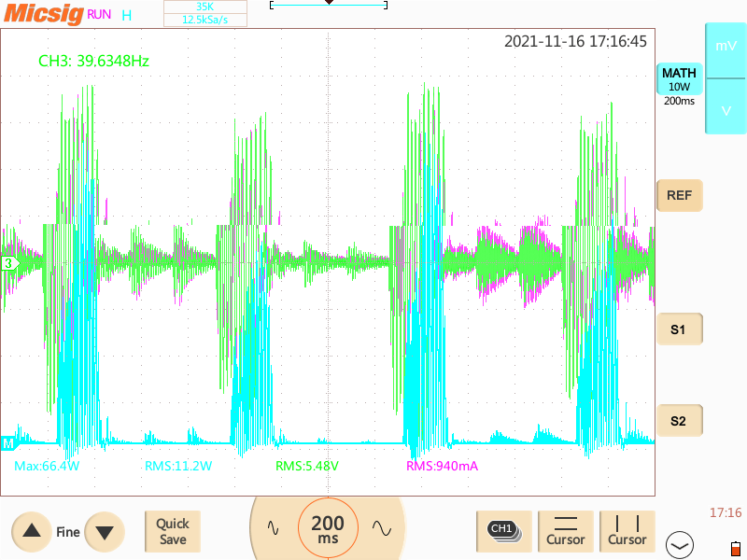The width and height of the screenshot is (747, 560).
Task: Open the S2 serial bus tab
Action: click(680, 421)
